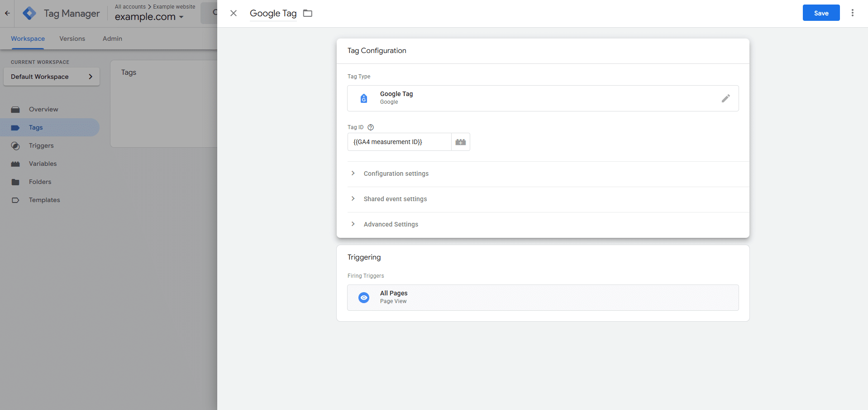Edit the Google Tag type with the pencil icon
868x410 pixels.
[x=726, y=98]
